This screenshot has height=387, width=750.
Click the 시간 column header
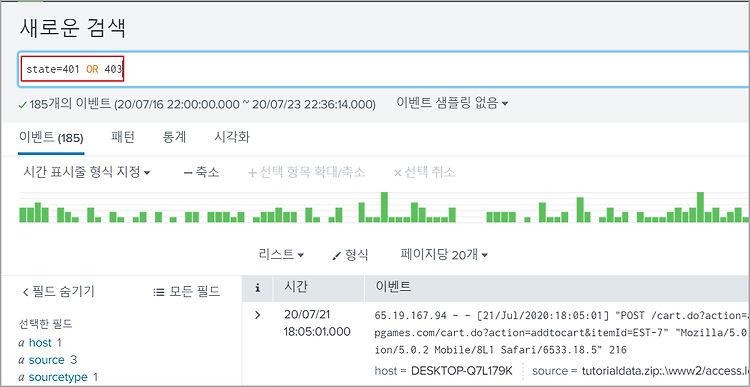pos(297,288)
